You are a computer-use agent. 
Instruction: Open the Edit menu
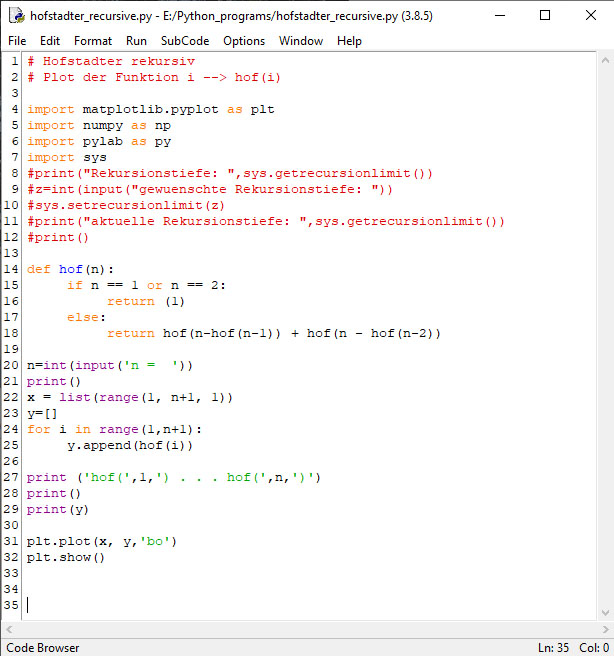click(x=50, y=41)
